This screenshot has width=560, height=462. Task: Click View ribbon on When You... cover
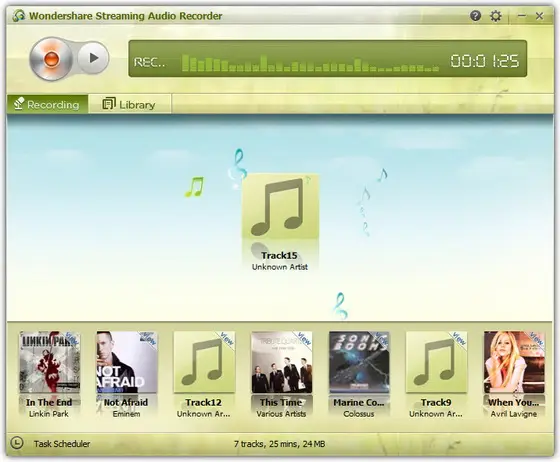click(x=536, y=338)
